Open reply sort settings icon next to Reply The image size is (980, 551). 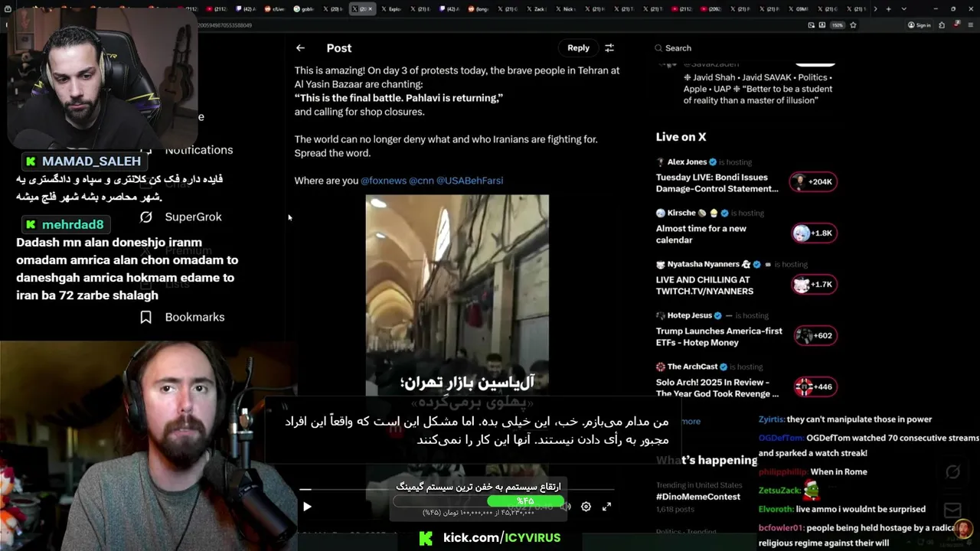(x=609, y=47)
